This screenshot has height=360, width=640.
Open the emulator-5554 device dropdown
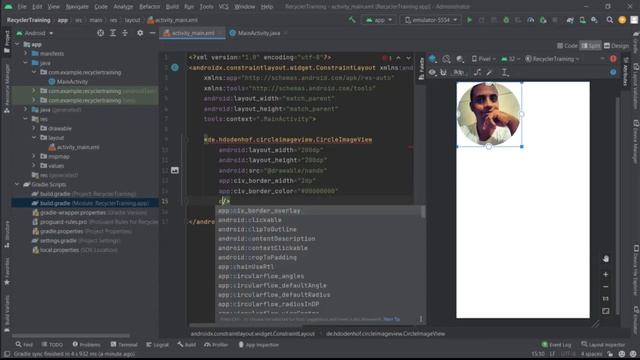coord(430,20)
